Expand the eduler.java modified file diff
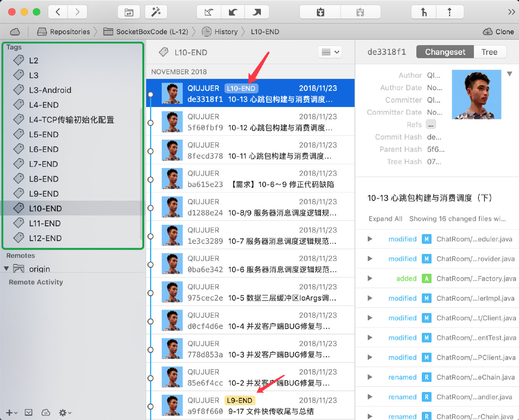 (370, 239)
